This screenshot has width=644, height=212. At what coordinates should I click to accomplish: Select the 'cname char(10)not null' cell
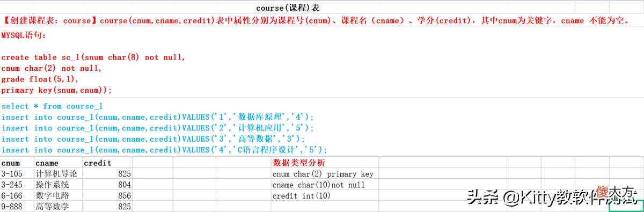coord(325,185)
